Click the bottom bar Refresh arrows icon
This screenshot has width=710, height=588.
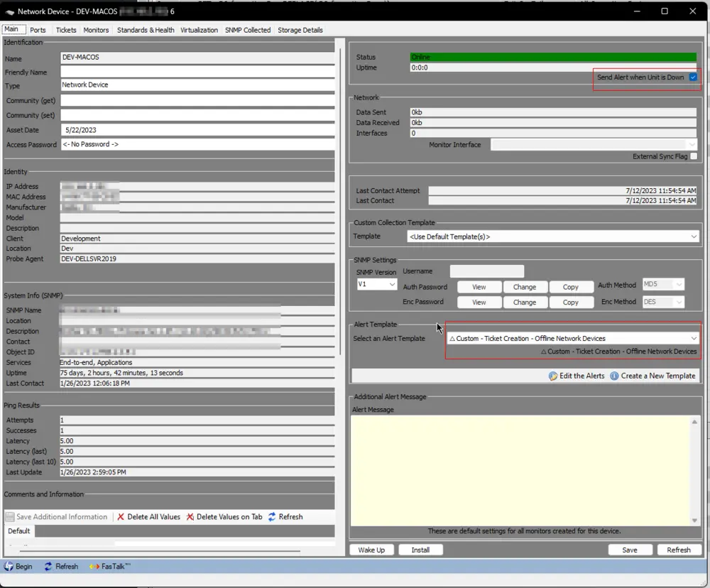48,566
